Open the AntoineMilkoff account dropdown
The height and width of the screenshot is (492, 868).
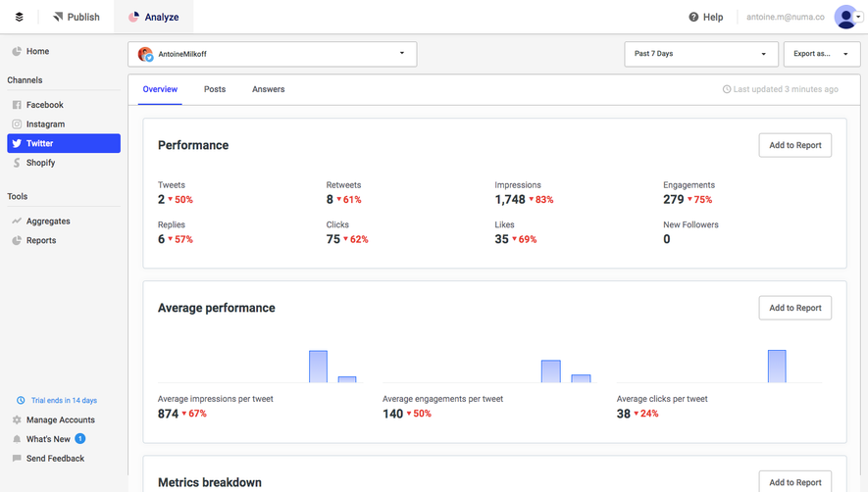point(273,54)
